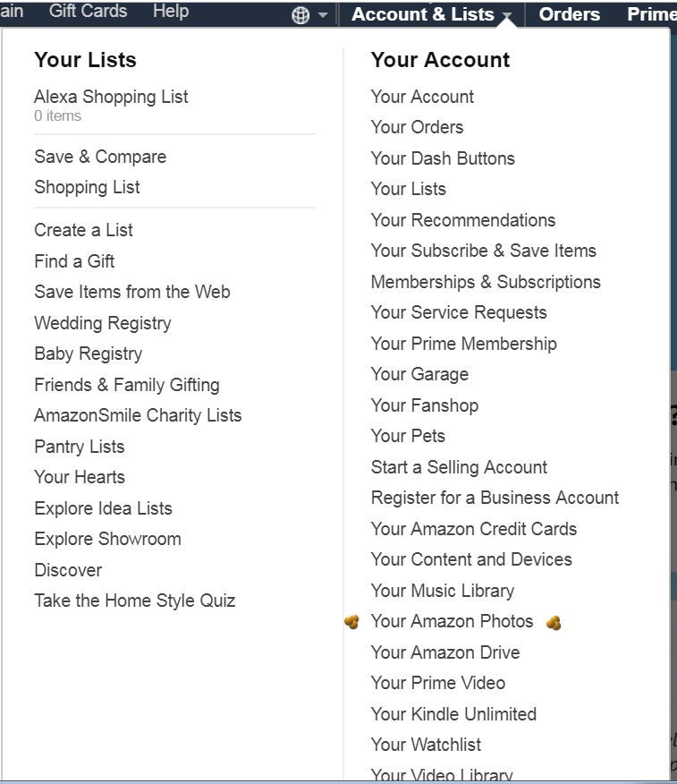Open Your Prime Membership

point(463,344)
